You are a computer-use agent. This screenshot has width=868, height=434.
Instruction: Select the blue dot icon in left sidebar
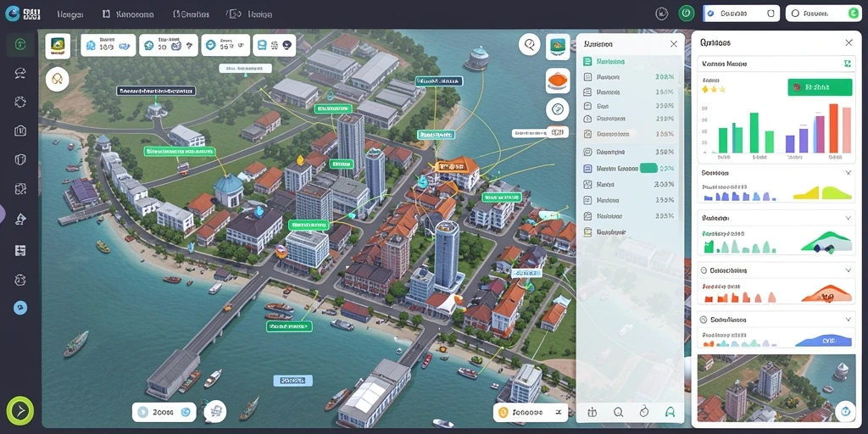point(20,308)
